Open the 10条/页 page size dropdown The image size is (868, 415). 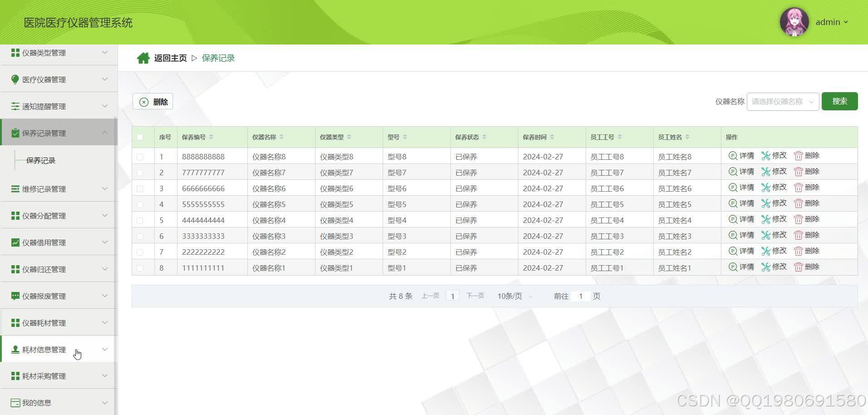(x=515, y=296)
